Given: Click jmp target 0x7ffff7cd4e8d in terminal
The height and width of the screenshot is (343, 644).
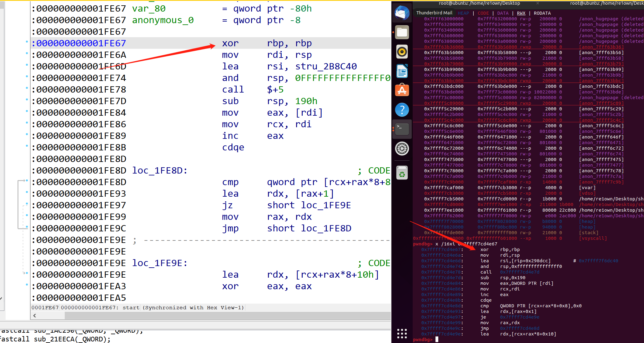Looking at the screenshot, I should [x=520, y=328].
